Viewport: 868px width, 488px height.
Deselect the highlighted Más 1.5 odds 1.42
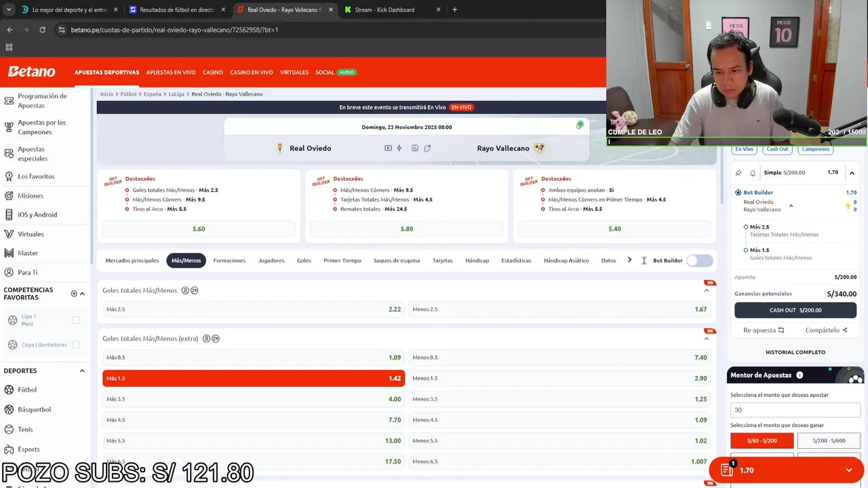(x=254, y=378)
